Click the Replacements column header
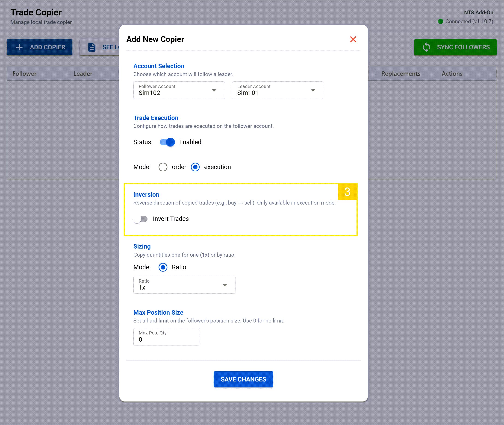The image size is (504, 425). coord(401,74)
